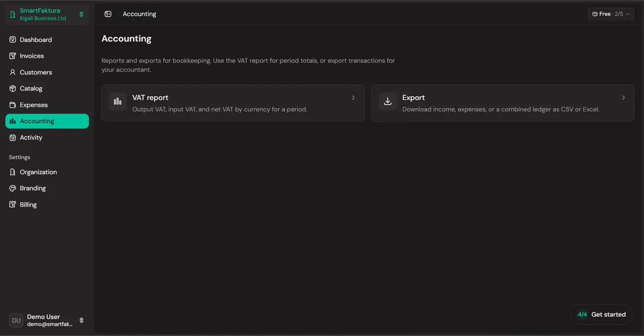Open Organization settings

point(47,172)
